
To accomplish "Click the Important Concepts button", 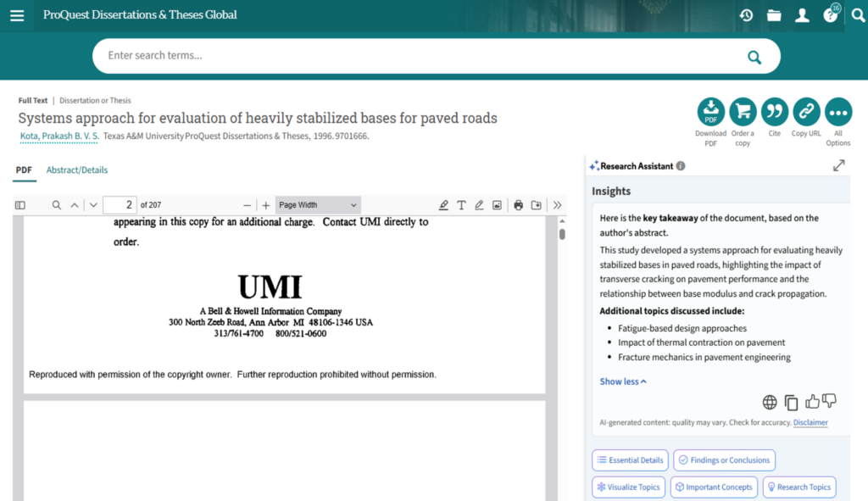I will point(714,487).
